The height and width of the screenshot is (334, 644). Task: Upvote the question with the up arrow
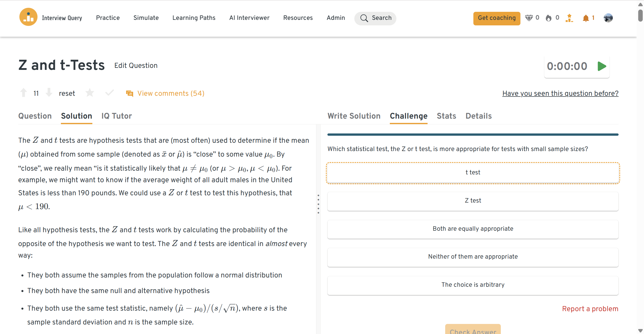click(23, 93)
